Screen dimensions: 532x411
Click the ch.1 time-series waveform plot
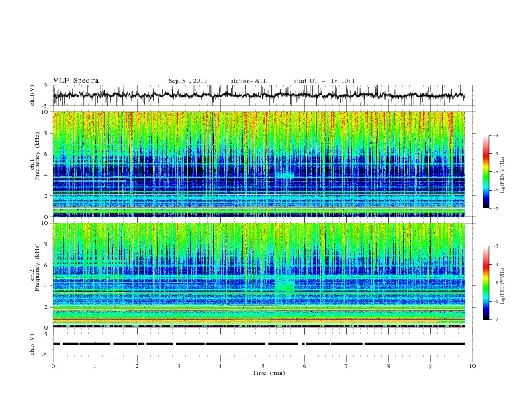pos(259,95)
